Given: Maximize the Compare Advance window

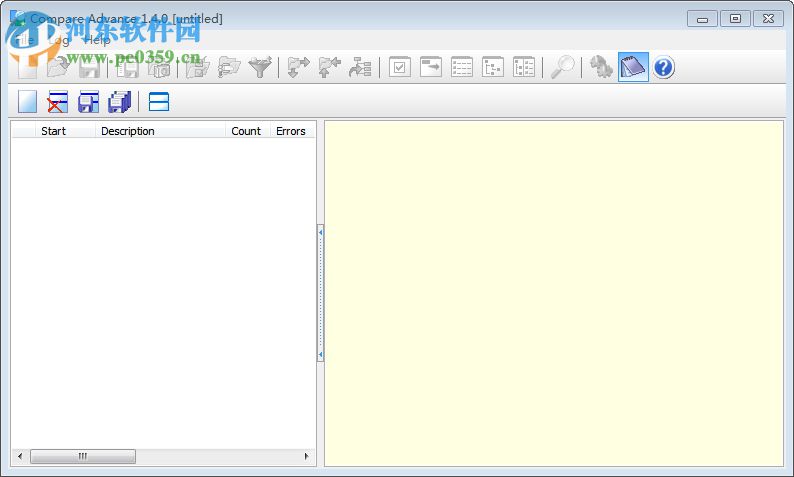Looking at the screenshot, I should coord(735,19).
